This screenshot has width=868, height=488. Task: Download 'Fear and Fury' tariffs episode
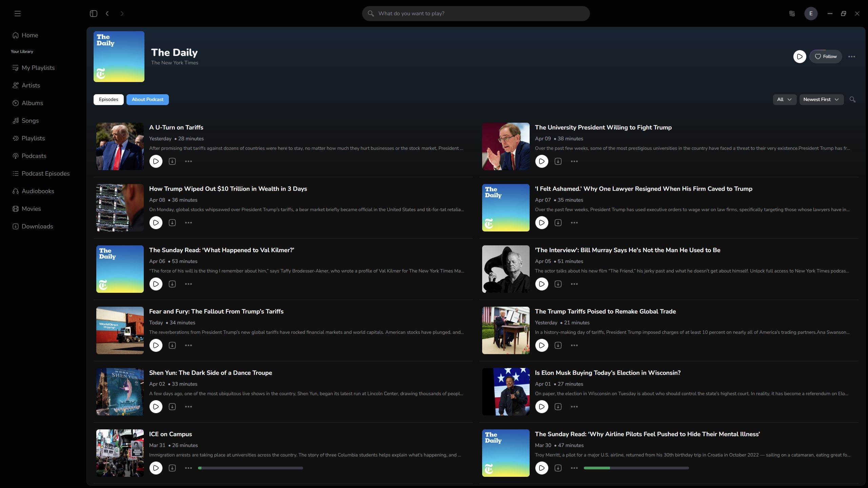click(172, 345)
